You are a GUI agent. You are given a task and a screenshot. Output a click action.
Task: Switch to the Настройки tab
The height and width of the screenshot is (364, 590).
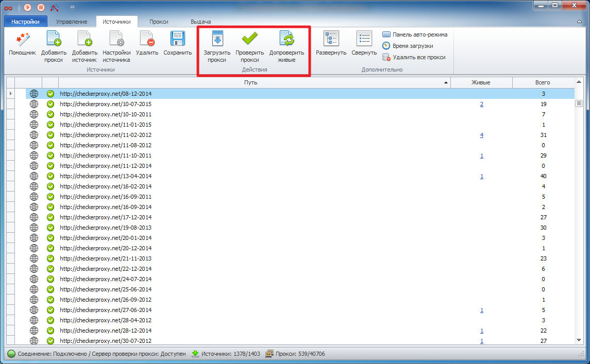pos(26,22)
